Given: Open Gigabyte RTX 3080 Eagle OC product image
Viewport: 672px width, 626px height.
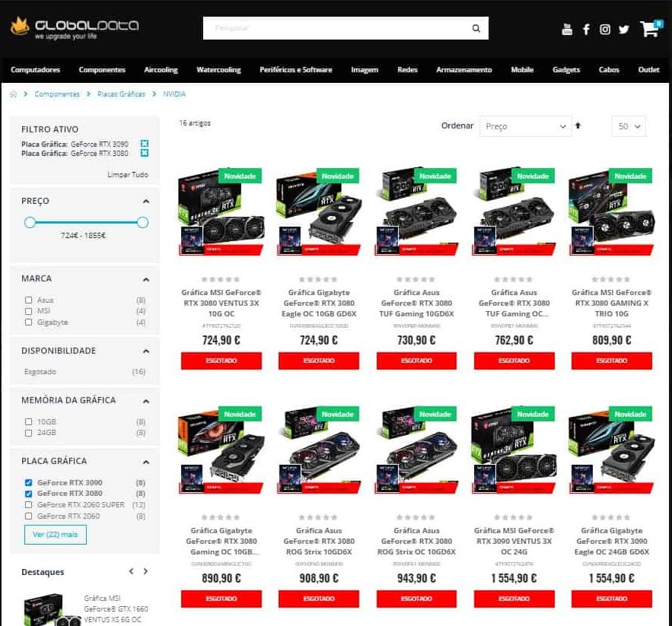Looking at the screenshot, I should pyautogui.click(x=319, y=212).
